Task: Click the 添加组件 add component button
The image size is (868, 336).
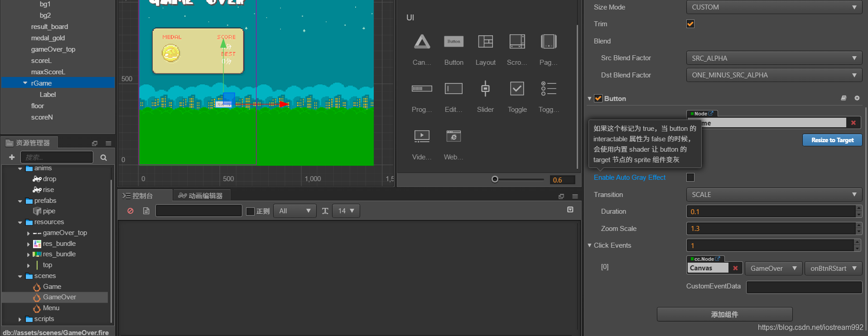Action: 724,314
